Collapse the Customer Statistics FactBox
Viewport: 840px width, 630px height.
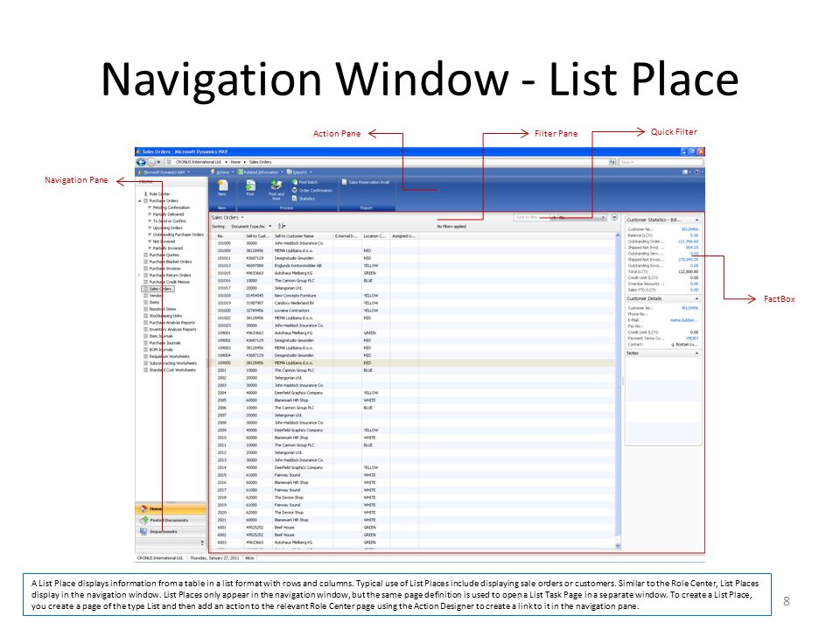696,220
